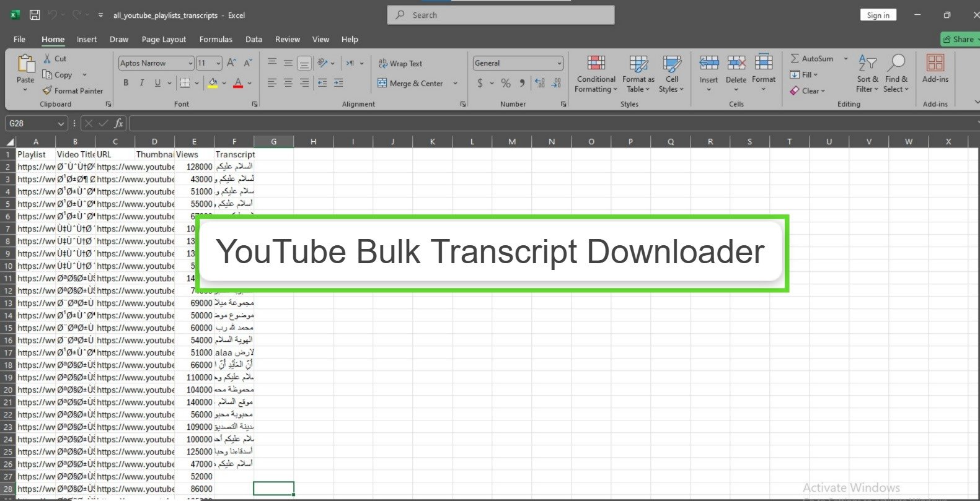
Task: Click the Merge & Center icon
Action: point(382,83)
